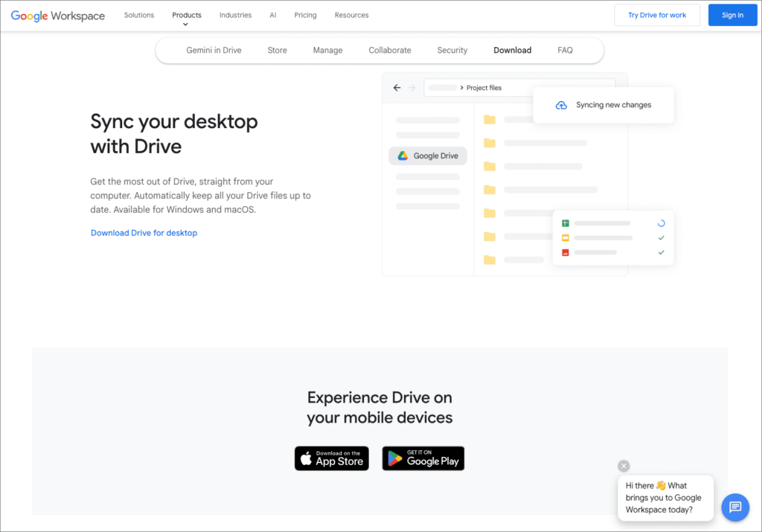
Task: Switch to the Gemini in Drive tab
Action: click(x=214, y=50)
